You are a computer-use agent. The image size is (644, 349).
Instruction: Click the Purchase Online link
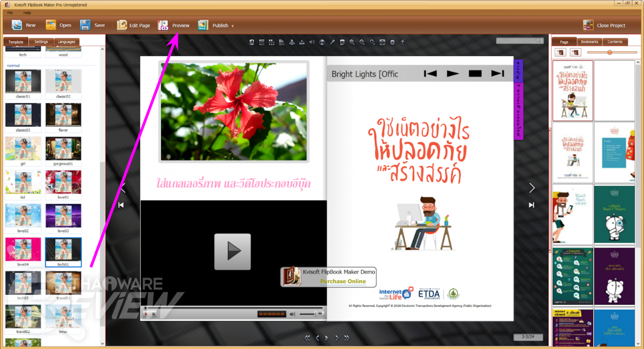click(x=343, y=281)
